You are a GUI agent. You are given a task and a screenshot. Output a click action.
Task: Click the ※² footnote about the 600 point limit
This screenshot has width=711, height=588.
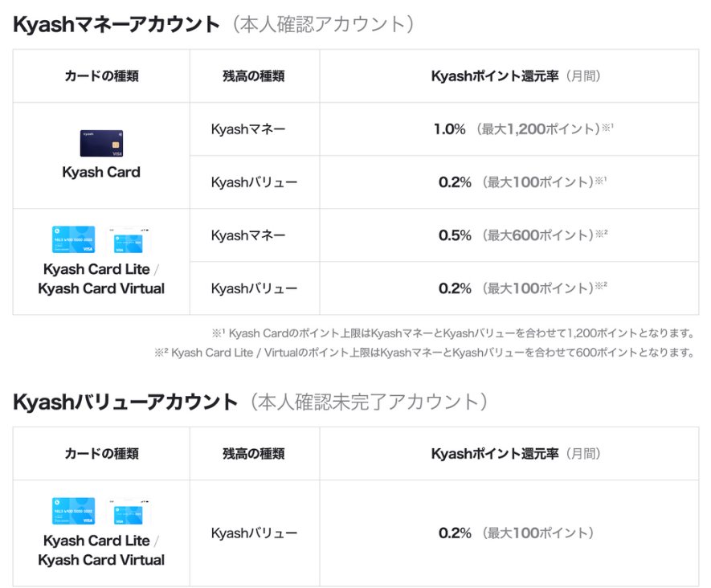tap(424, 352)
